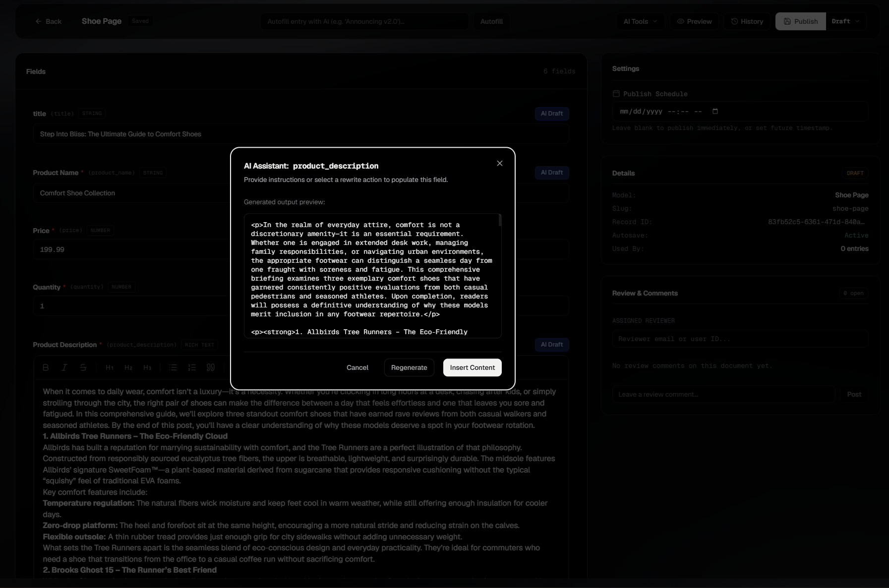This screenshot has width=889, height=588.
Task: Open the Preview view
Action: pos(694,21)
